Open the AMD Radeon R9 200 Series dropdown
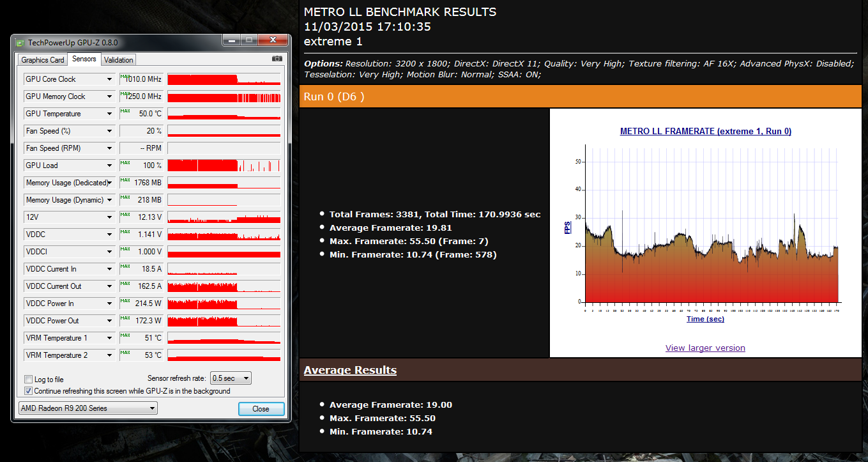This screenshot has width=868, height=462. click(x=88, y=408)
